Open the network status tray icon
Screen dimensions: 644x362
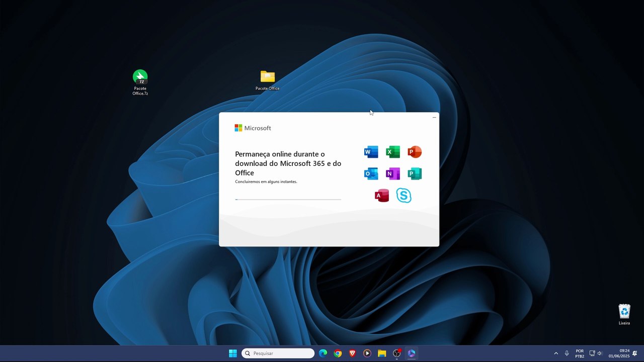pos(592,353)
